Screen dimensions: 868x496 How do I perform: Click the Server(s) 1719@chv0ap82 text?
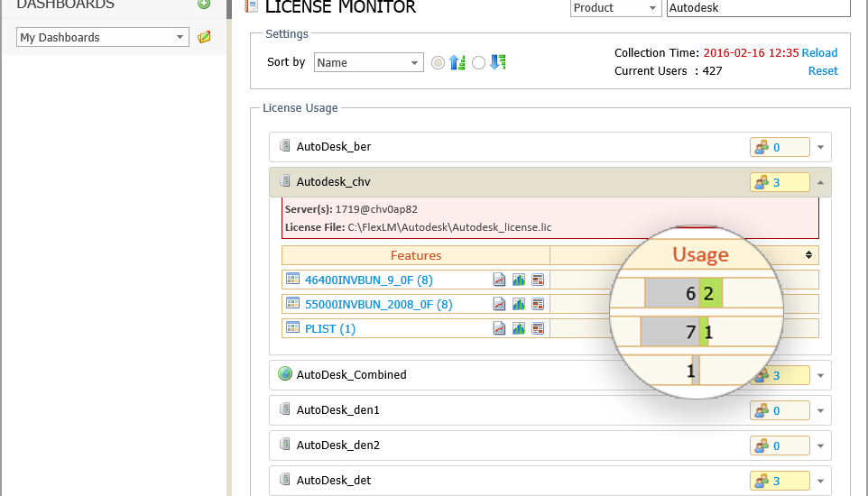coord(351,209)
